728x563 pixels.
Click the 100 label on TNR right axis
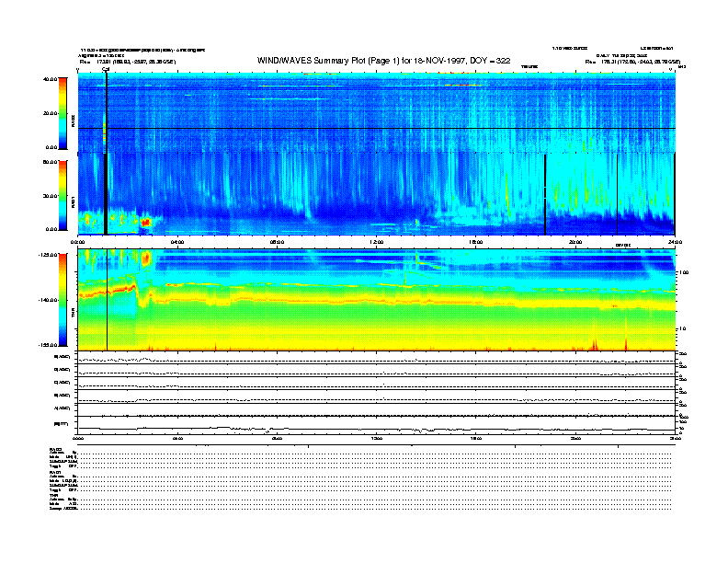(683, 272)
